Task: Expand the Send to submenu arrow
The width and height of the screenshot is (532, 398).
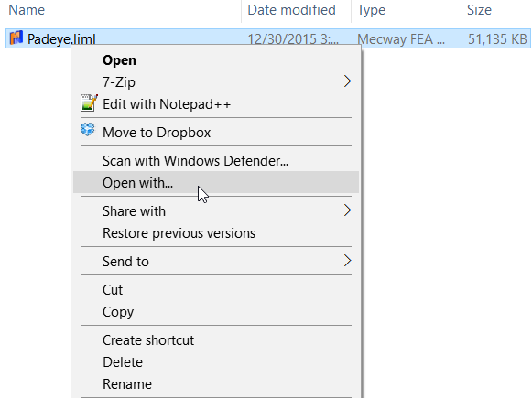Action: 347,261
